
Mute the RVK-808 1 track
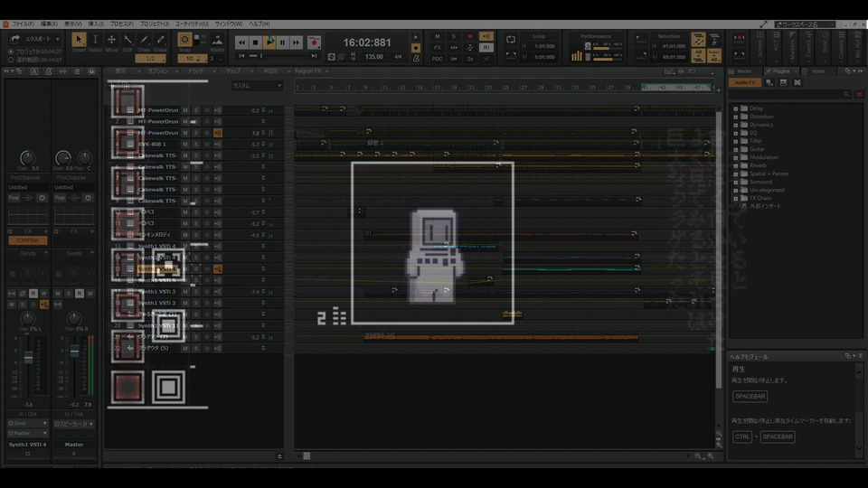coord(185,145)
